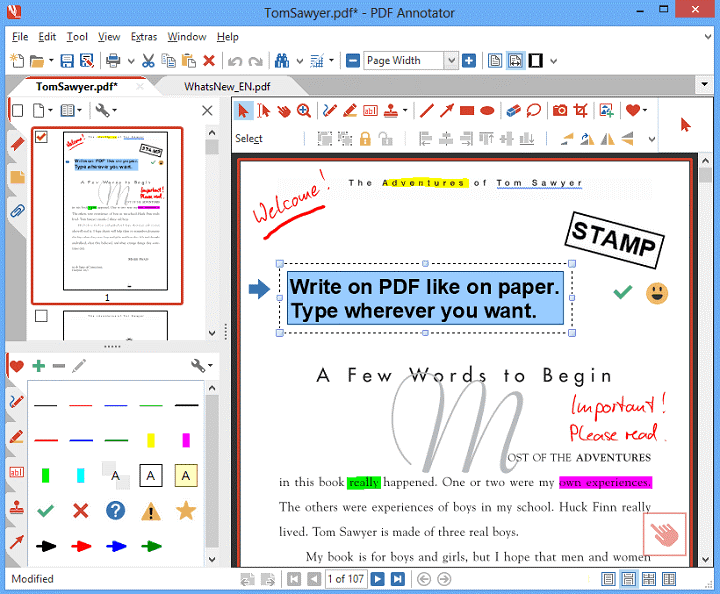Expand the Favorites heart dropdown in toolbar
The image size is (720, 594).
(x=645, y=111)
